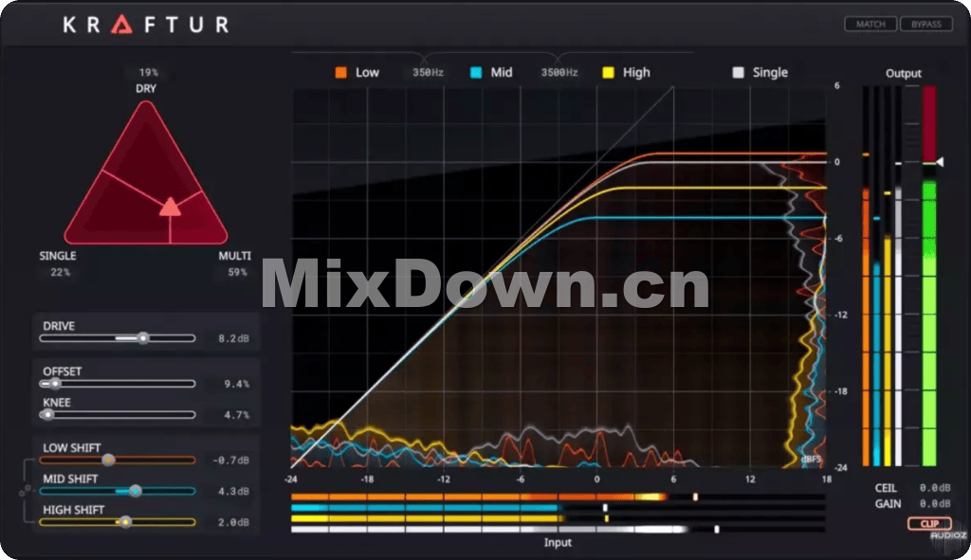Click the Low band label

(367, 72)
